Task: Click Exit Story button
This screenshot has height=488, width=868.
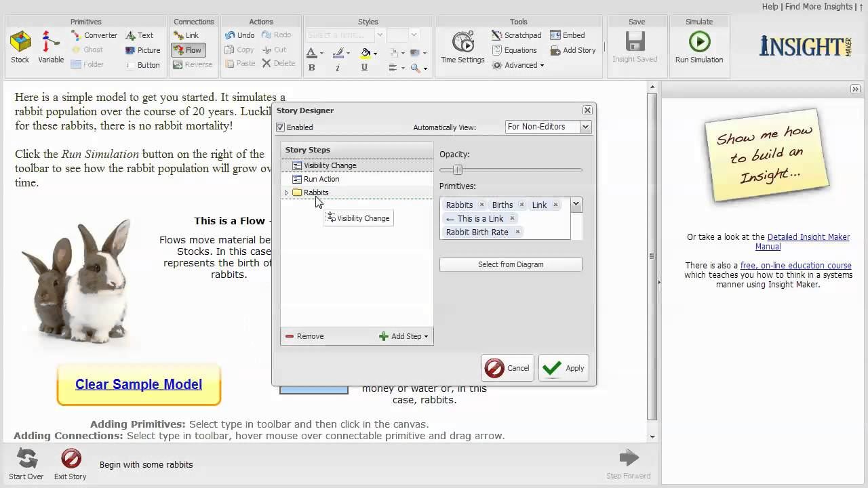Action: [71, 464]
